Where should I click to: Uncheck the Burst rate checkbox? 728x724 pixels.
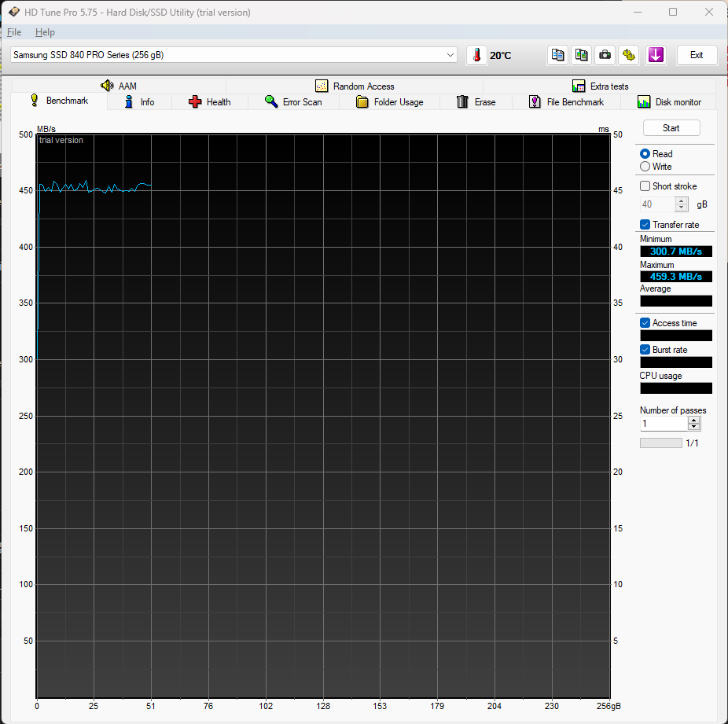pyautogui.click(x=645, y=350)
